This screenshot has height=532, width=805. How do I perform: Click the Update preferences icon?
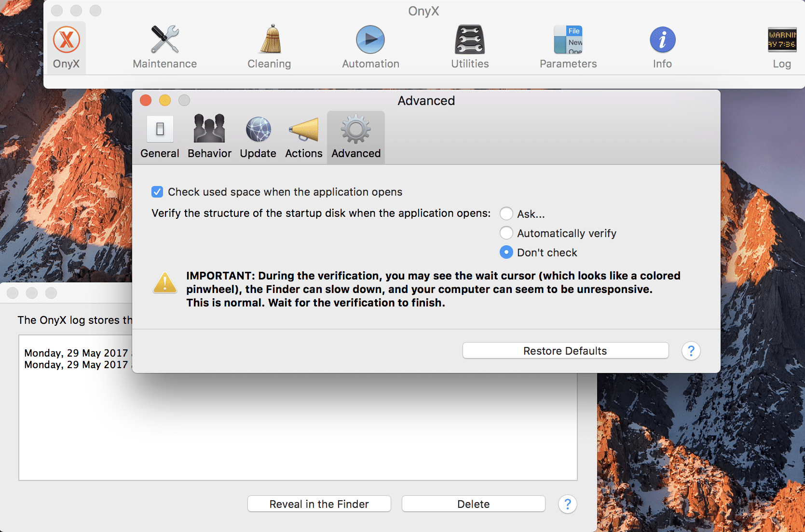tap(258, 136)
